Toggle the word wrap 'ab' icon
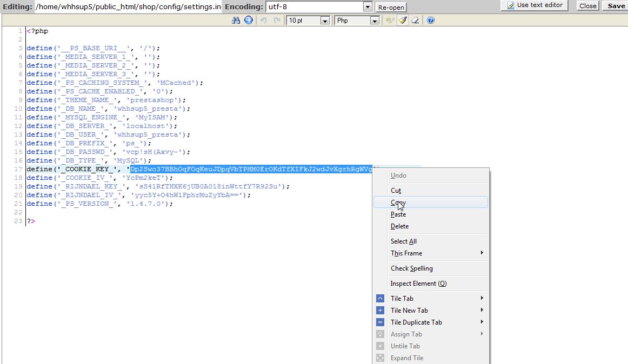 pos(389,21)
